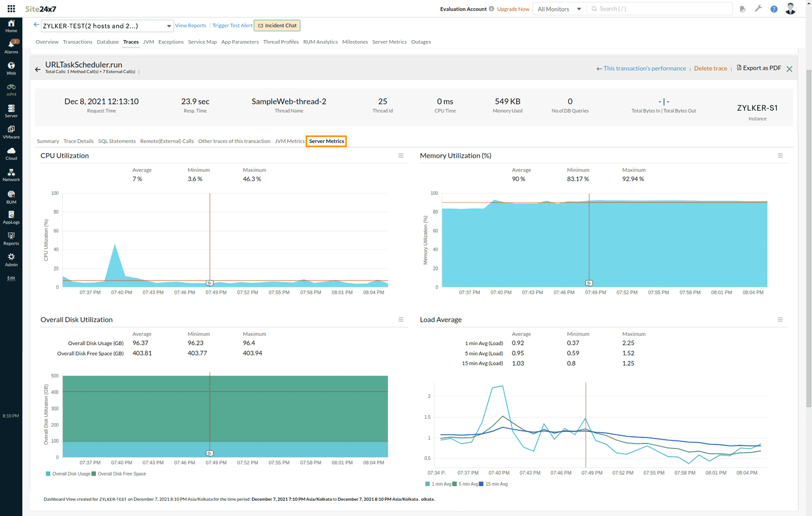This screenshot has width=812, height=516.
Task: Select the APM section in the sidebar
Action: 11,89
